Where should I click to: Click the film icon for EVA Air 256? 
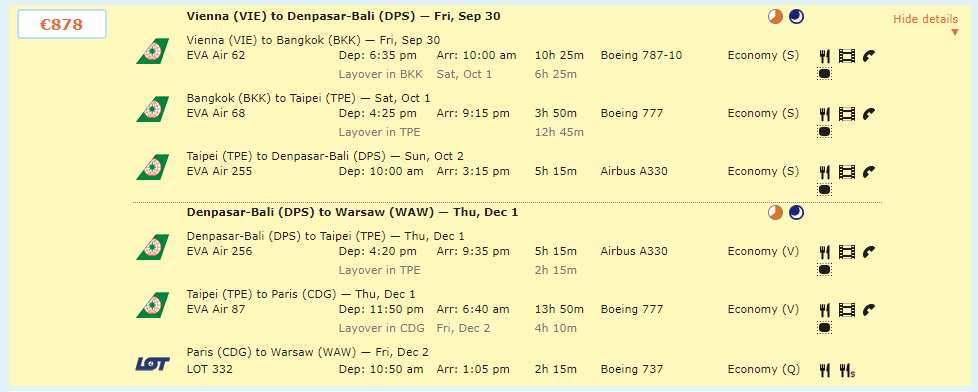coord(846,252)
